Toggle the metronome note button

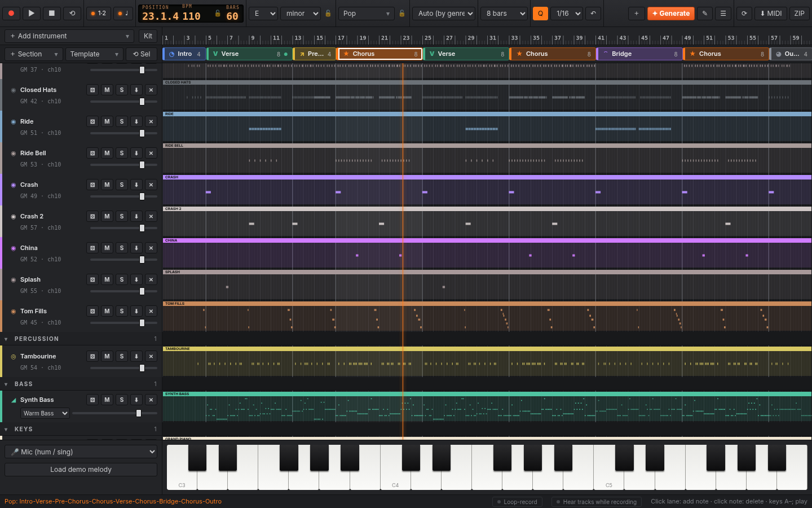(123, 13)
